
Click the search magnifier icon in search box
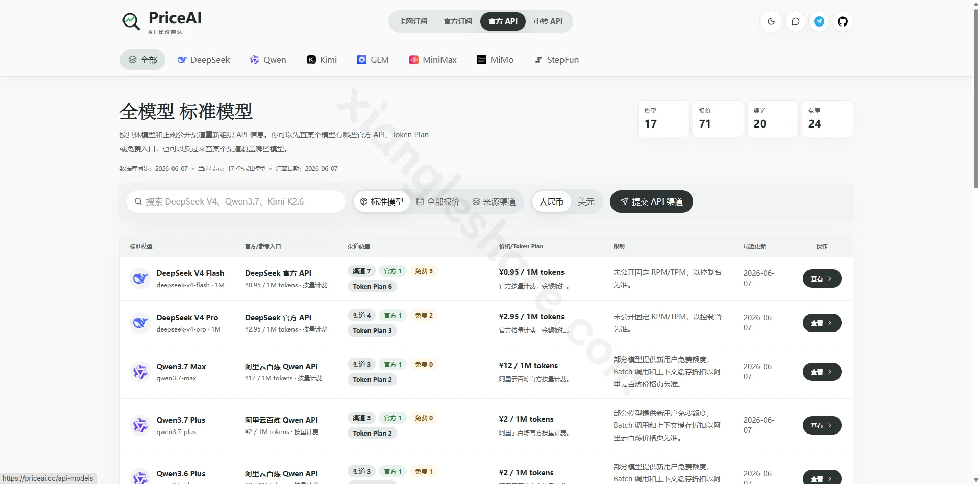tap(138, 201)
